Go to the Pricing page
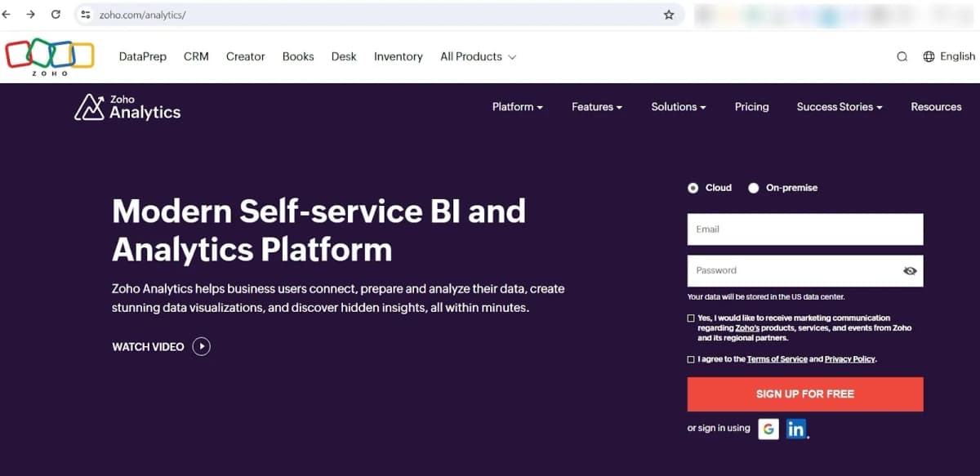 point(751,107)
